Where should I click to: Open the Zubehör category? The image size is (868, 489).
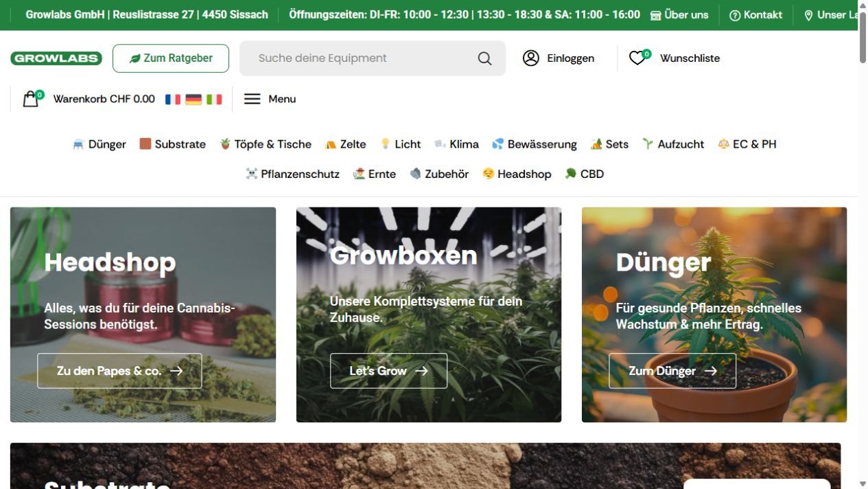447,174
